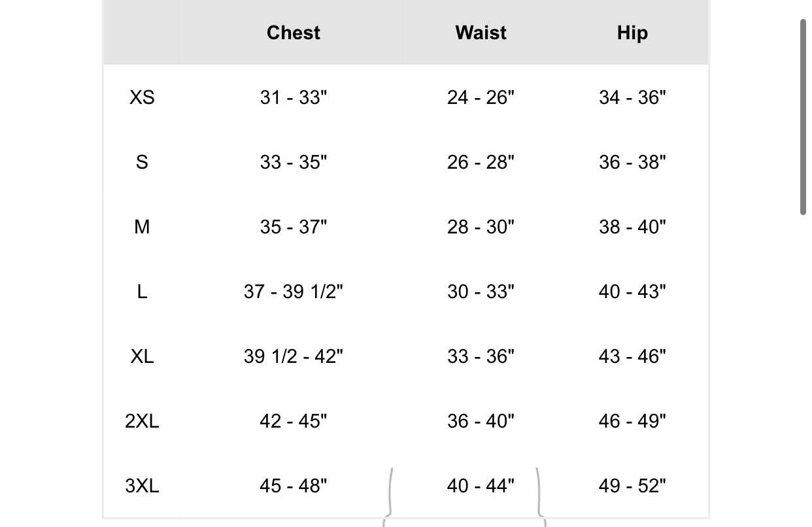Click the 24 - 26" waist cell
Image resolution: width=812 pixels, height=527 pixels.
[x=481, y=97]
